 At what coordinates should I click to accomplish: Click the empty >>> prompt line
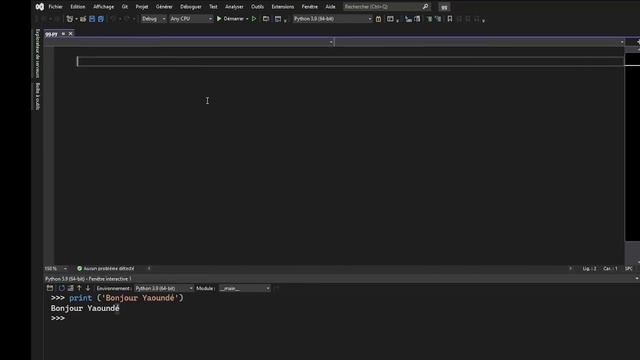tap(58, 318)
